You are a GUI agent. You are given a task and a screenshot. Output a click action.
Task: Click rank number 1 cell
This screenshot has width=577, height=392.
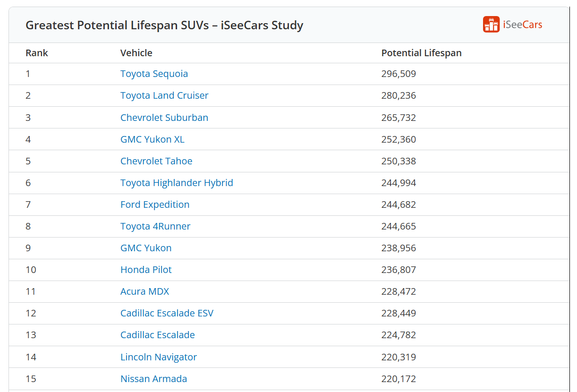tap(28, 74)
